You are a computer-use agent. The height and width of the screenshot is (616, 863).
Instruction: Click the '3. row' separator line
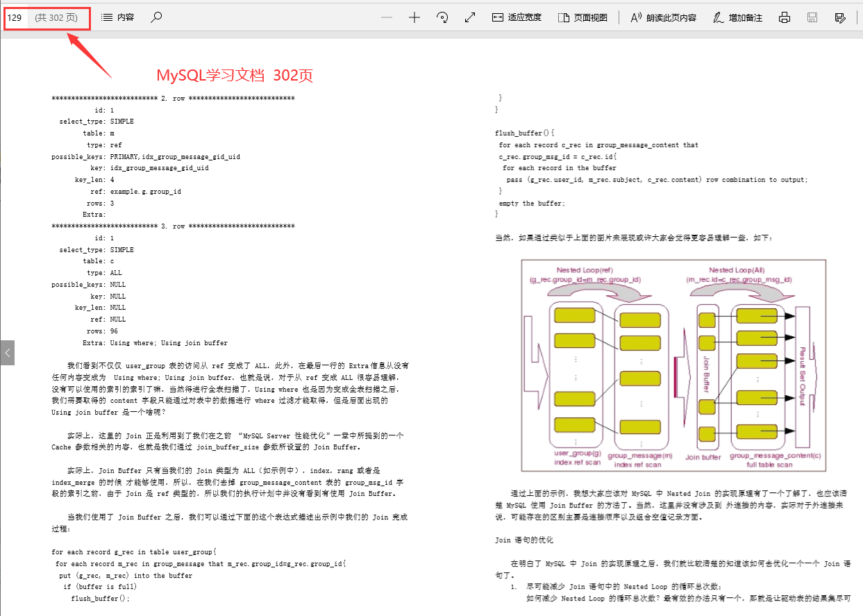173,226
